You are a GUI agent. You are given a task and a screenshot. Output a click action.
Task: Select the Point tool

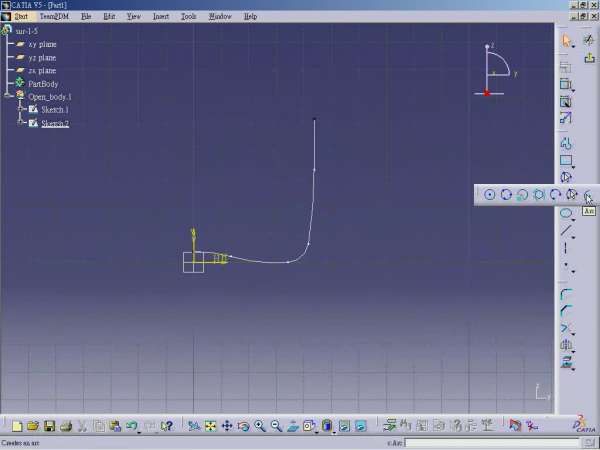click(566, 264)
